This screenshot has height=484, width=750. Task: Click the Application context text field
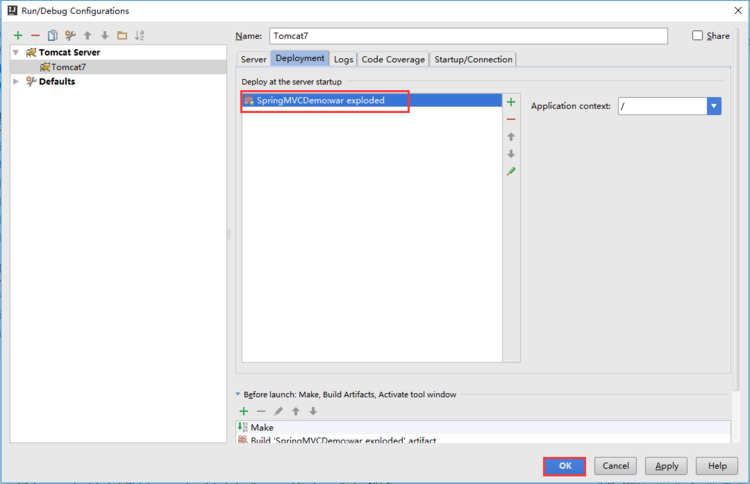coord(662,106)
